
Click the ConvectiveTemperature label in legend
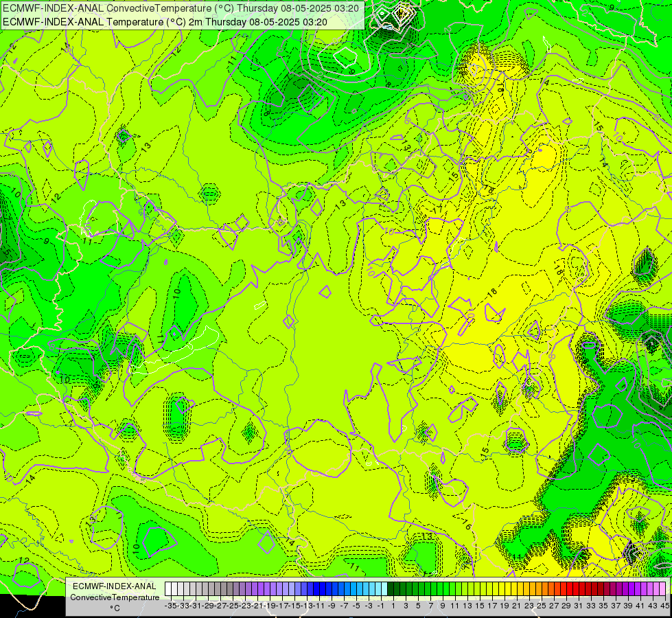coord(115,597)
